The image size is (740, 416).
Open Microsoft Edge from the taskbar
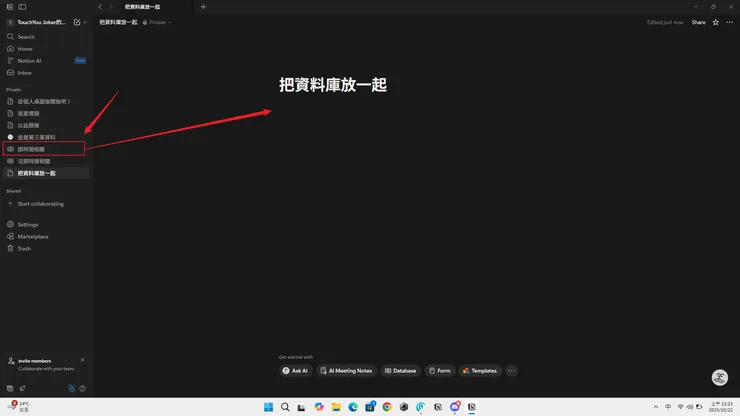pyautogui.click(x=353, y=407)
